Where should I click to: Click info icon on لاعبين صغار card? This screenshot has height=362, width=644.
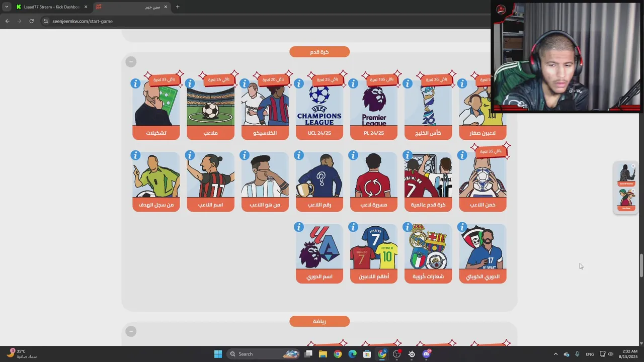462,83
